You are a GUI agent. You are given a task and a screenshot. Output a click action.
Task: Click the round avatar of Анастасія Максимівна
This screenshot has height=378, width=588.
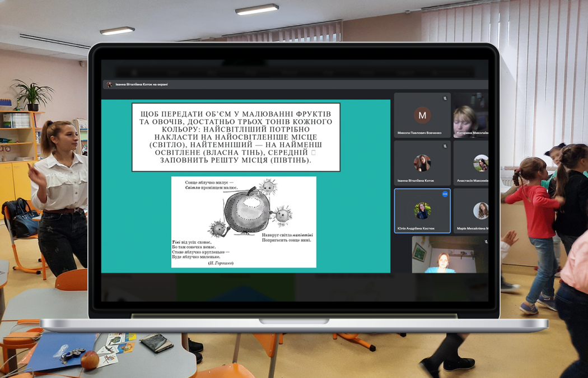pos(480,163)
